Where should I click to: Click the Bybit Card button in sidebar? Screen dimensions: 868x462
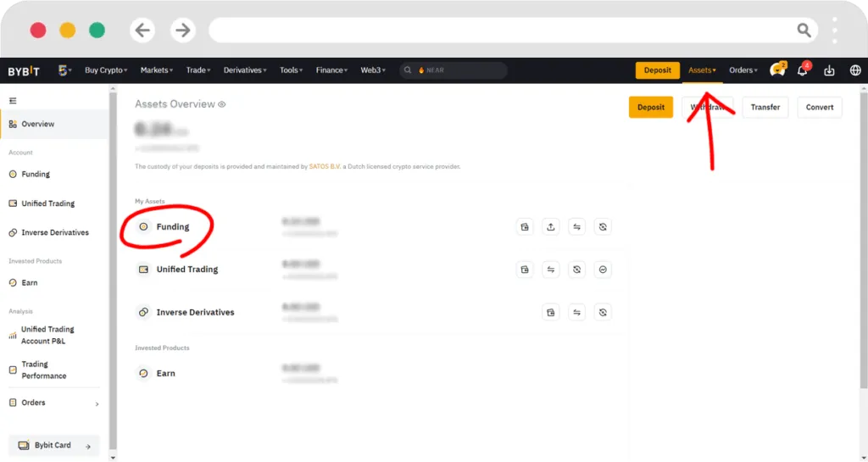[54, 445]
